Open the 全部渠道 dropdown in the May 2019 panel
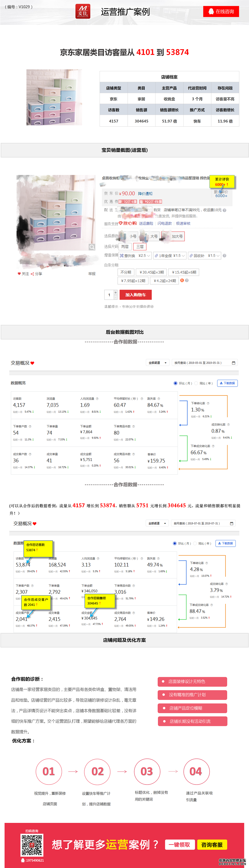This screenshot has height=868, width=249. 157,363
